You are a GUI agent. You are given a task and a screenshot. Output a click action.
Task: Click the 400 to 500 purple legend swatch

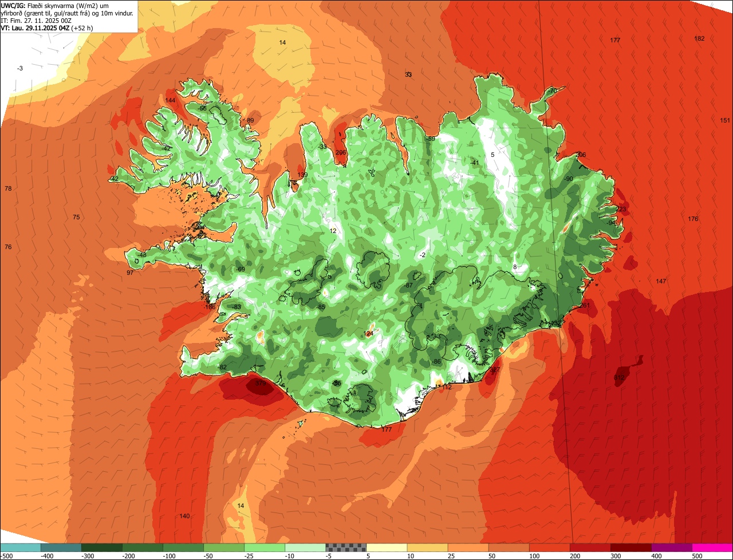pyautogui.click(x=671, y=547)
